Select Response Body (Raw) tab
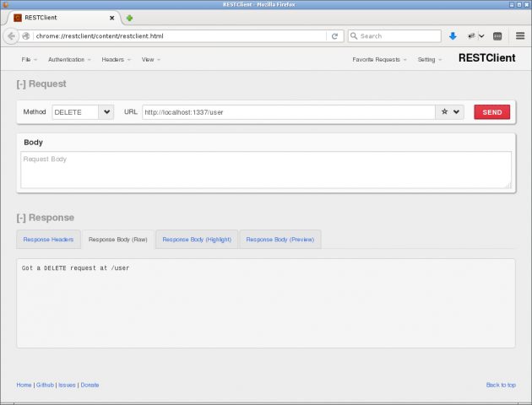Screen dimensions: 532x405 [117, 240]
